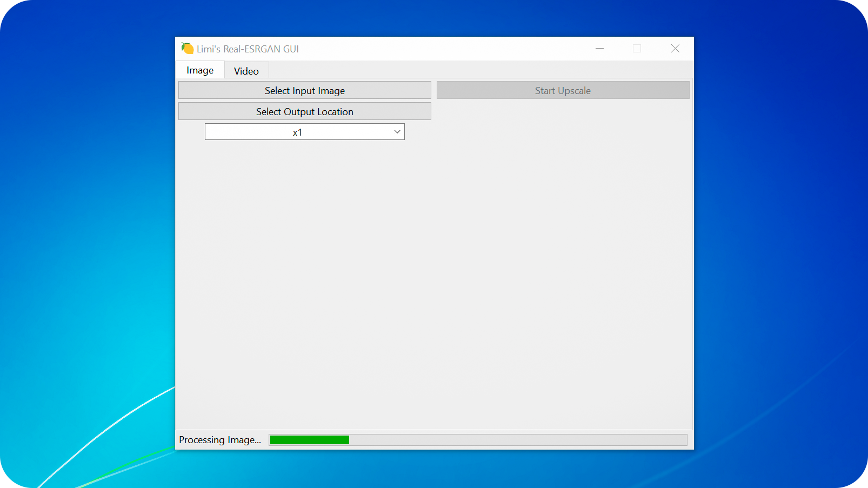Click the Windows desktop wallpaper background
Viewport: 868px width, 488px height.
pyautogui.click(x=81, y=243)
